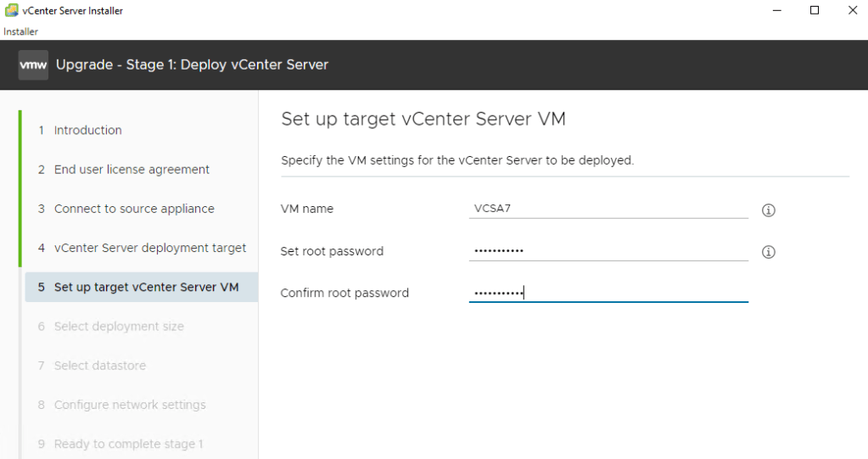Jump to Connect to source appliance step
This screenshot has width=868, height=459.
click(134, 209)
